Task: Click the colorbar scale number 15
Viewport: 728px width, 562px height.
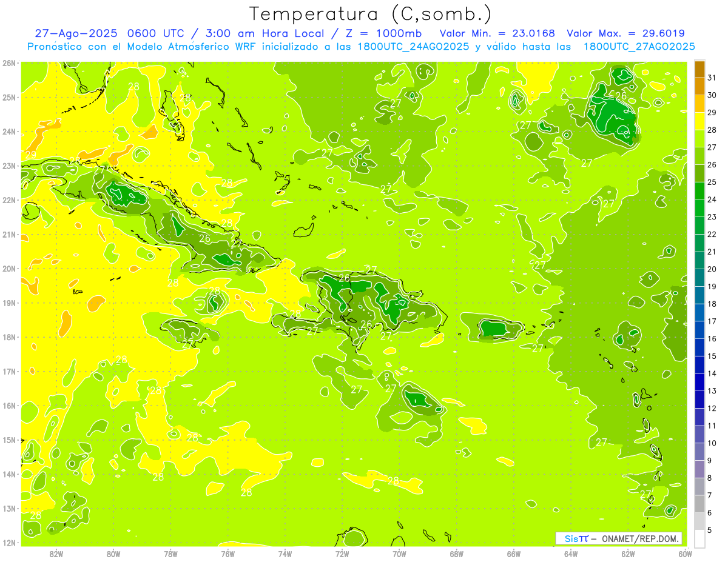Action: pyautogui.click(x=712, y=356)
